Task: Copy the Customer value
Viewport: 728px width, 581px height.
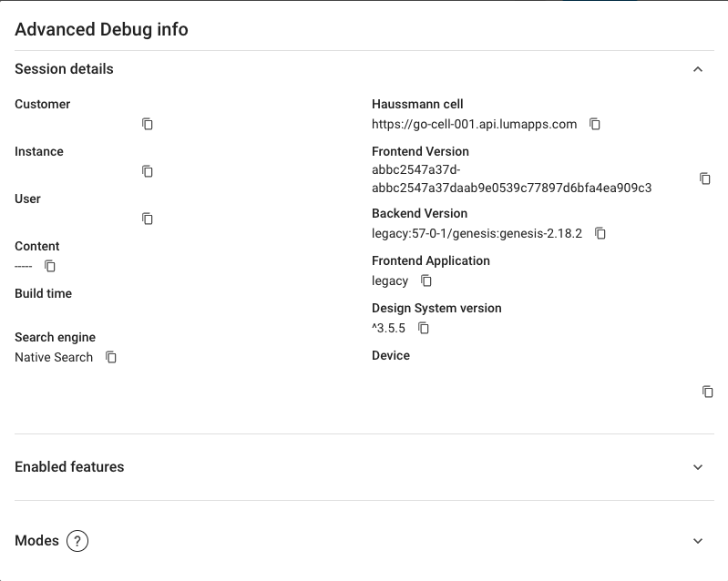Action: point(148,124)
